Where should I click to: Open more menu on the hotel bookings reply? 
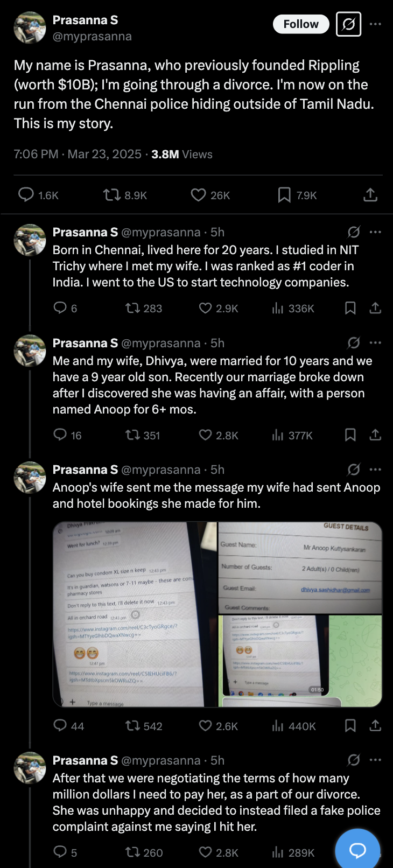(375, 470)
